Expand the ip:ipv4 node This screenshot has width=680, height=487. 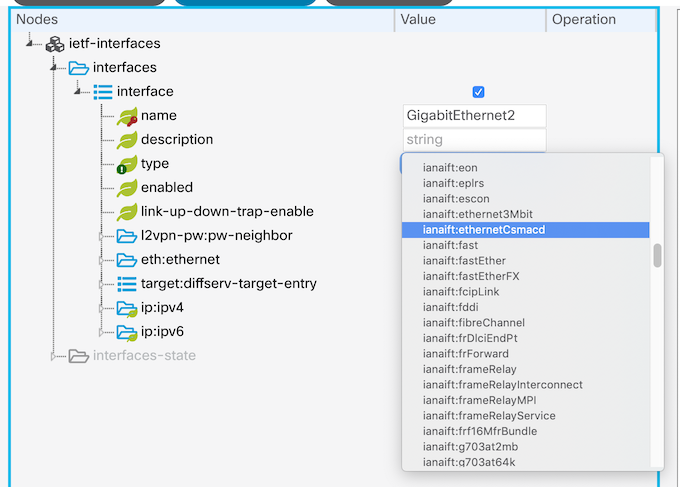click(x=101, y=308)
